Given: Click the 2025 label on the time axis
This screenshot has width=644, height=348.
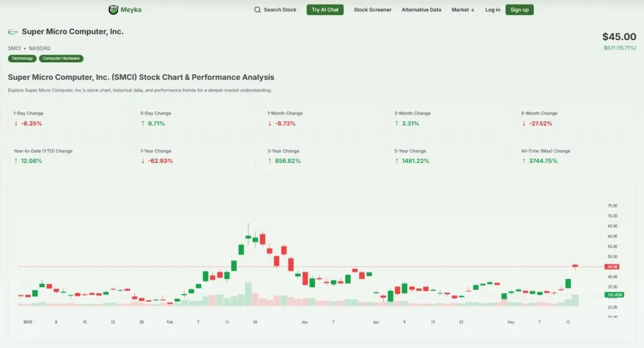Looking at the screenshot, I should coord(28,322).
